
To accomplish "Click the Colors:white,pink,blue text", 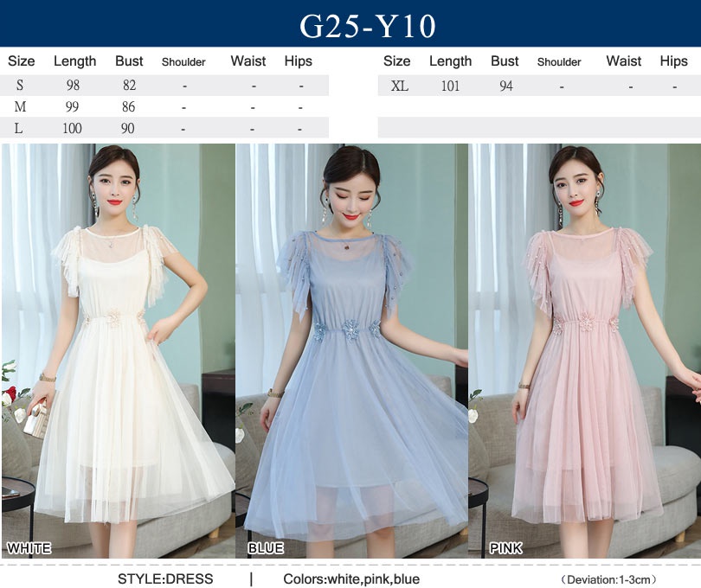I will click(x=351, y=578).
